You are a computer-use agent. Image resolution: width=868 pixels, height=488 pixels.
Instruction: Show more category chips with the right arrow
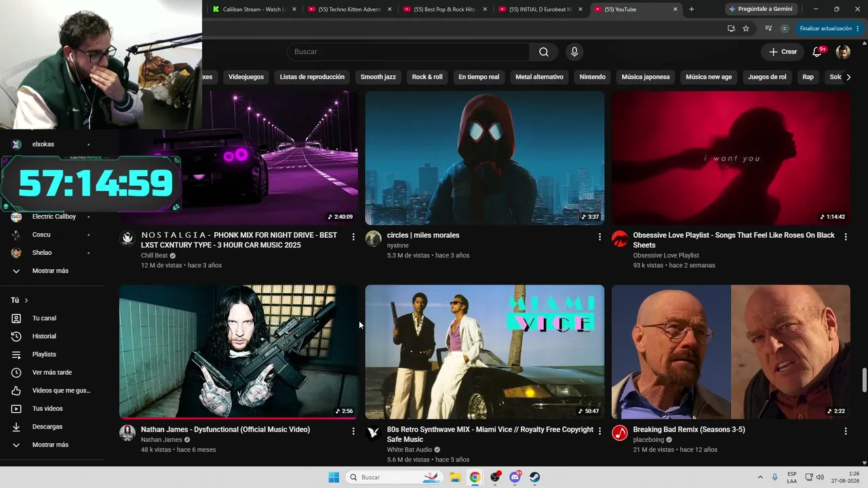(848, 77)
